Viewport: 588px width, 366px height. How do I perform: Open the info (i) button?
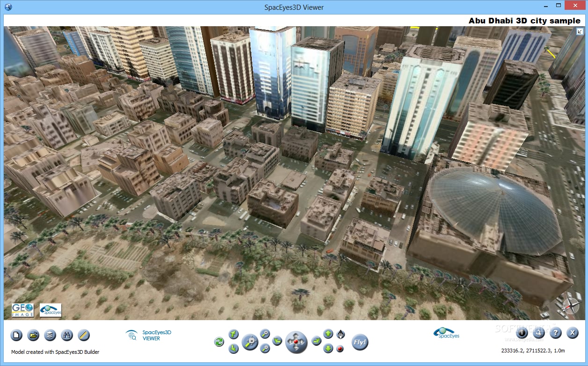(x=522, y=333)
